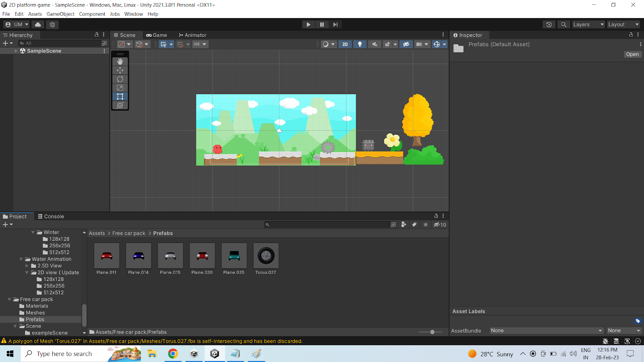
Task: Select the Torus.027 prefab thumbnail
Action: coord(266,256)
